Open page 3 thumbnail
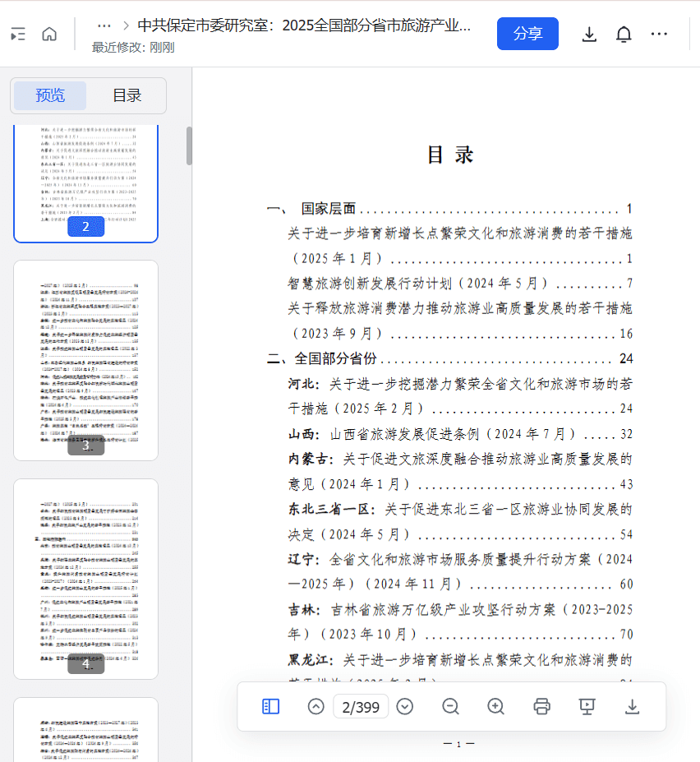This screenshot has width=700, height=762. point(86,360)
